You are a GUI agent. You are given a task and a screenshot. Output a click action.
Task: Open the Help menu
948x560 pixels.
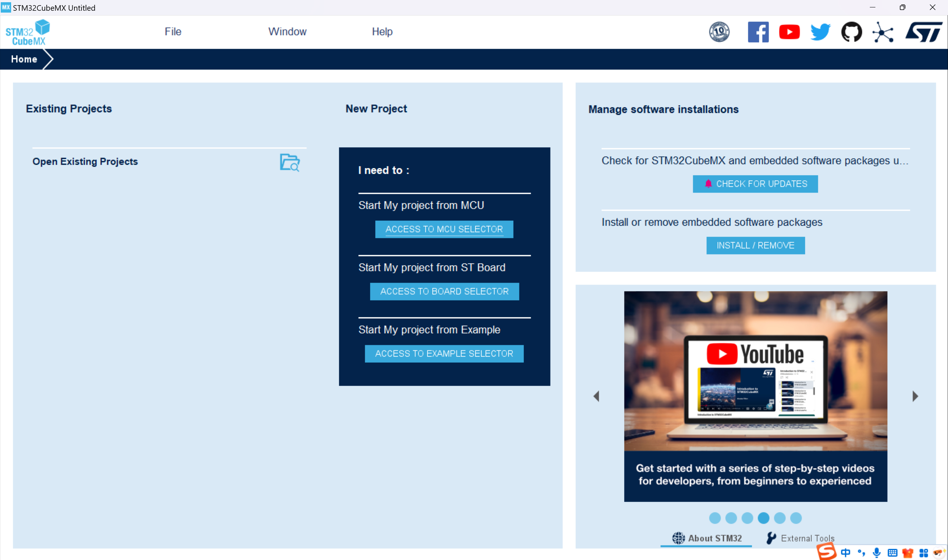[382, 32]
